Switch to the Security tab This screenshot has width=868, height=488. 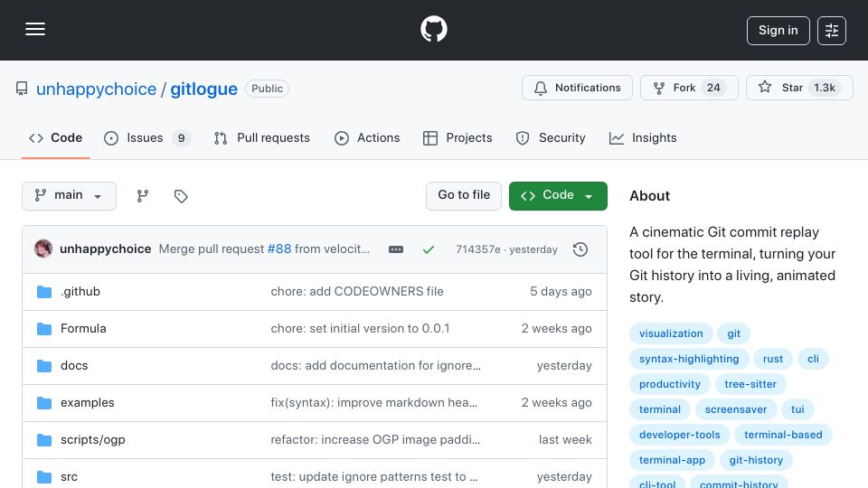click(551, 137)
